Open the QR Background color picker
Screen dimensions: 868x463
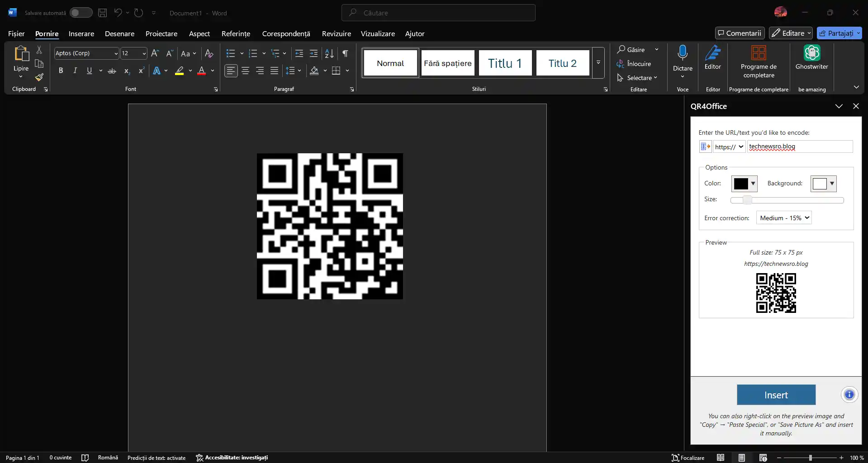click(x=823, y=184)
